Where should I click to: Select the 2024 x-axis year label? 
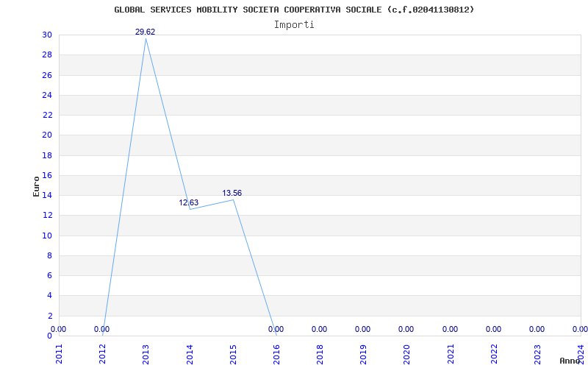tap(581, 355)
